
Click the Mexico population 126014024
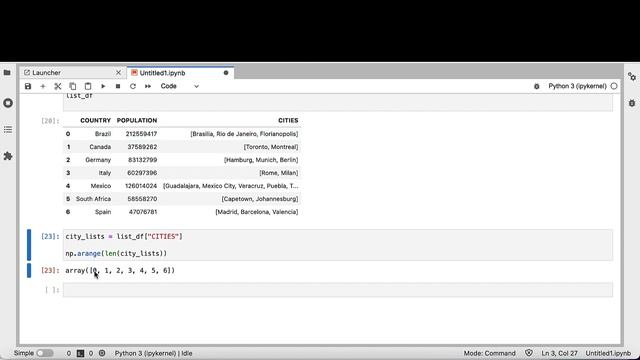pos(141,186)
